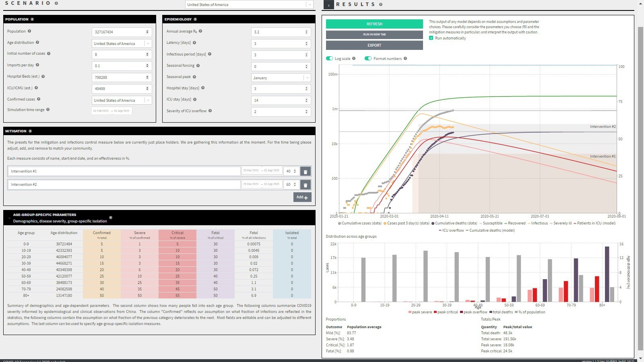Uncheck the Run automatically checkbox
This screenshot has height=362, width=644.
(x=431, y=38)
